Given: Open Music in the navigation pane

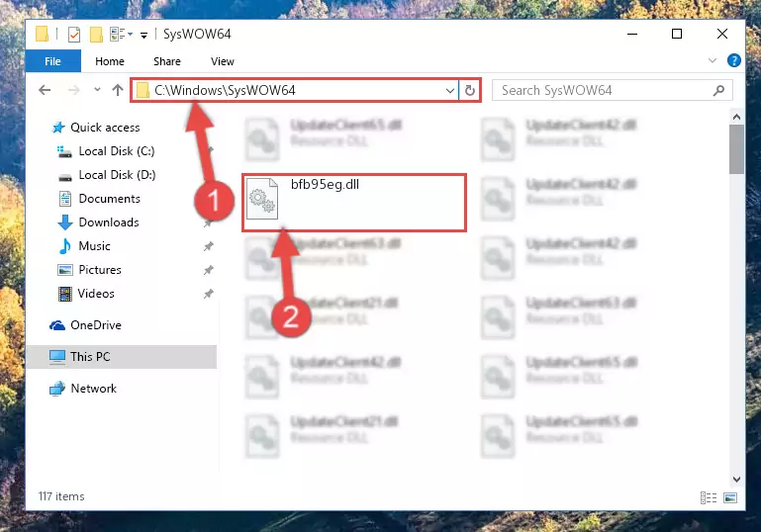Looking at the screenshot, I should click(x=94, y=246).
